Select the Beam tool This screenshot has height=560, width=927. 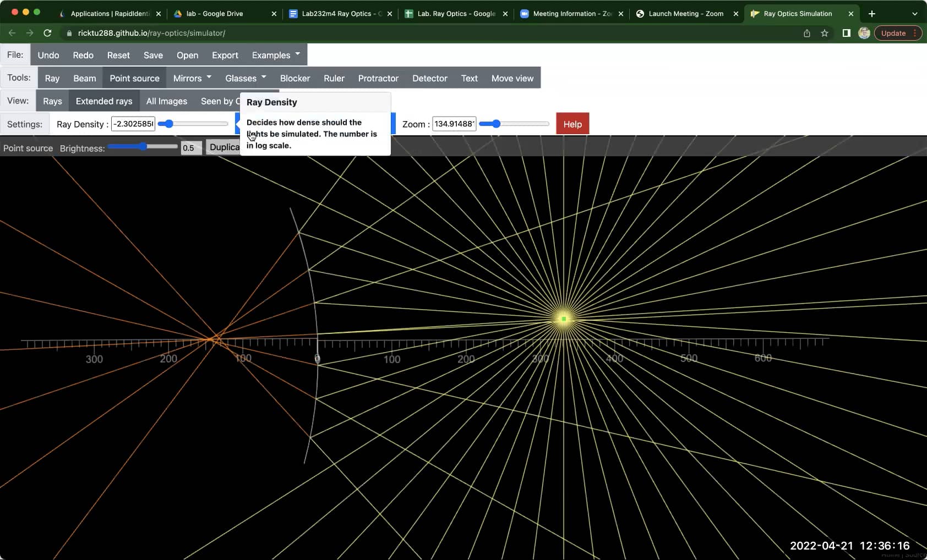click(84, 78)
